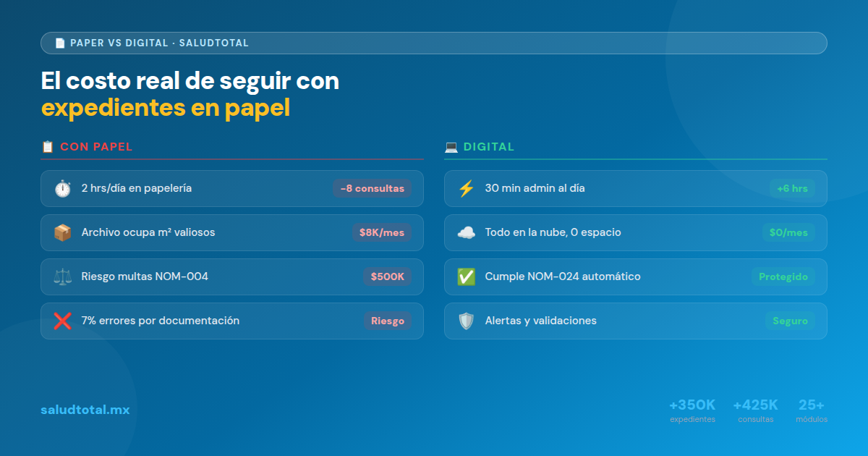Select the package icon for Archivo
Viewport: 868px width, 456px height.
point(64,232)
